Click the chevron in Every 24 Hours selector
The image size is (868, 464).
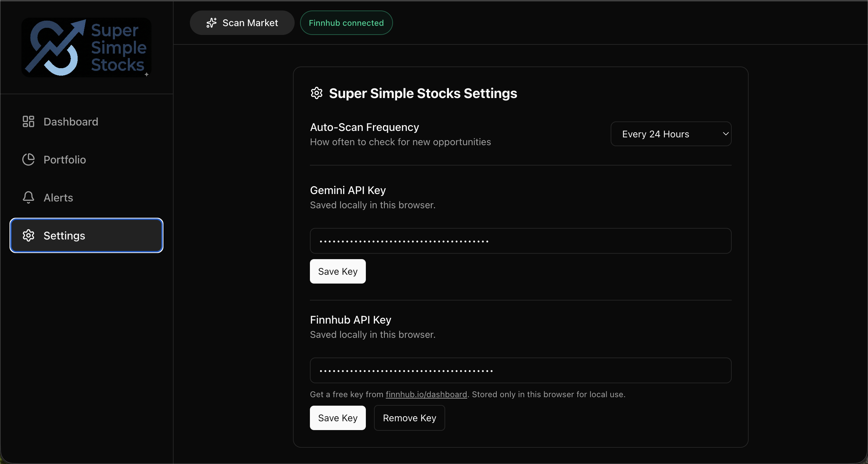tap(726, 134)
